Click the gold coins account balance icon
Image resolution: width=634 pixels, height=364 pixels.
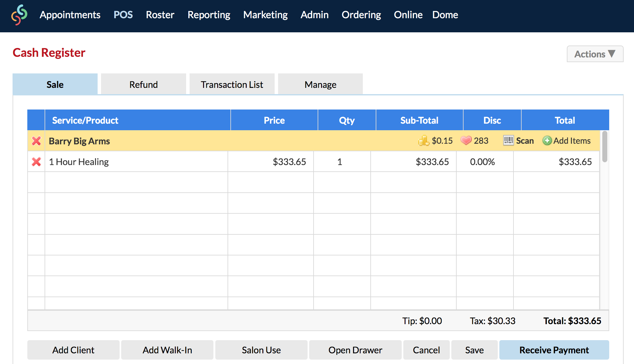click(x=424, y=141)
